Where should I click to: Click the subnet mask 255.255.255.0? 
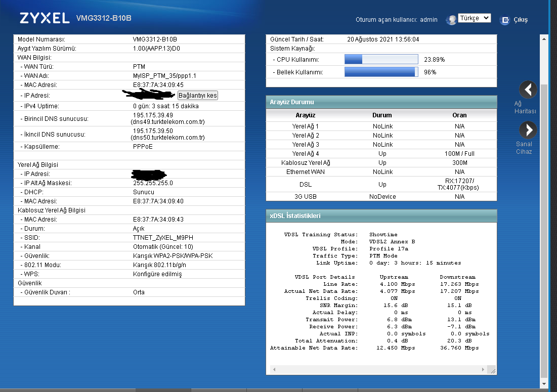(153, 183)
